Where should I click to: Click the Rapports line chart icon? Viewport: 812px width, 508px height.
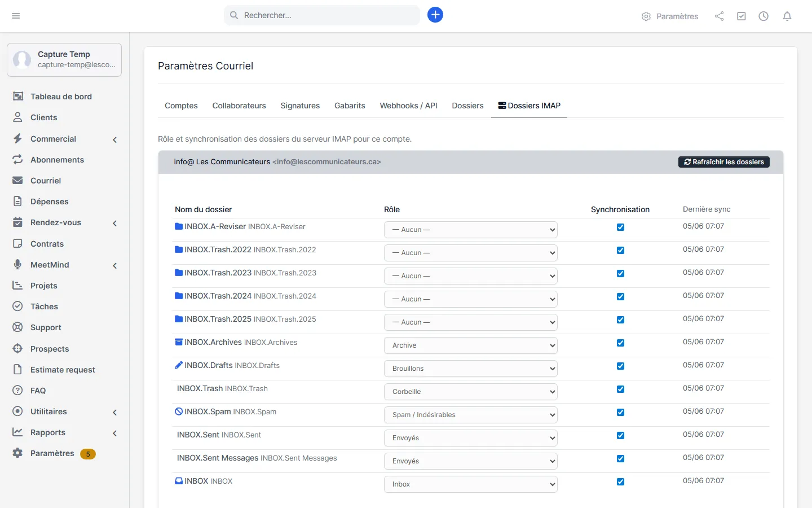tap(18, 432)
